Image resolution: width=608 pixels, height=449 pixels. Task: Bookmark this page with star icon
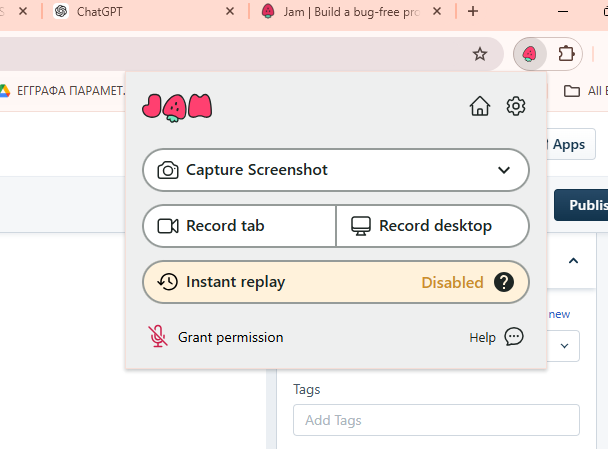coord(480,54)
